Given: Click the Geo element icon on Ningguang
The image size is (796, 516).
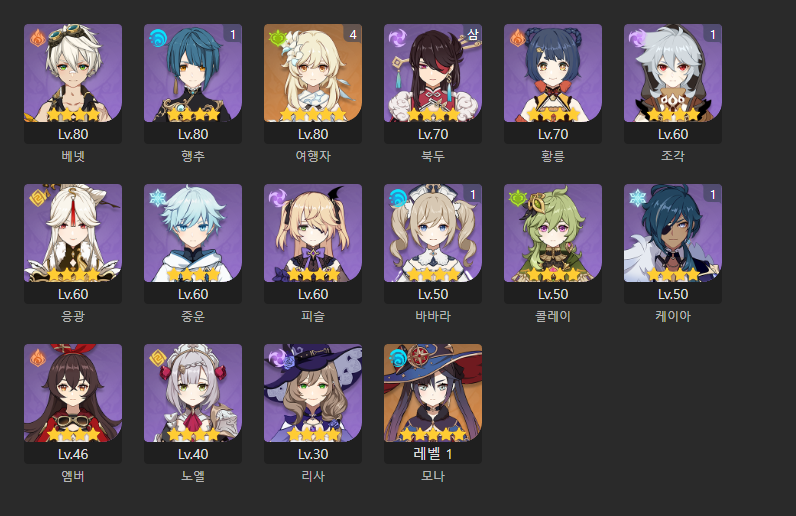Looking at the screenshot, I should pyautogui.click(x=38, y=198).
